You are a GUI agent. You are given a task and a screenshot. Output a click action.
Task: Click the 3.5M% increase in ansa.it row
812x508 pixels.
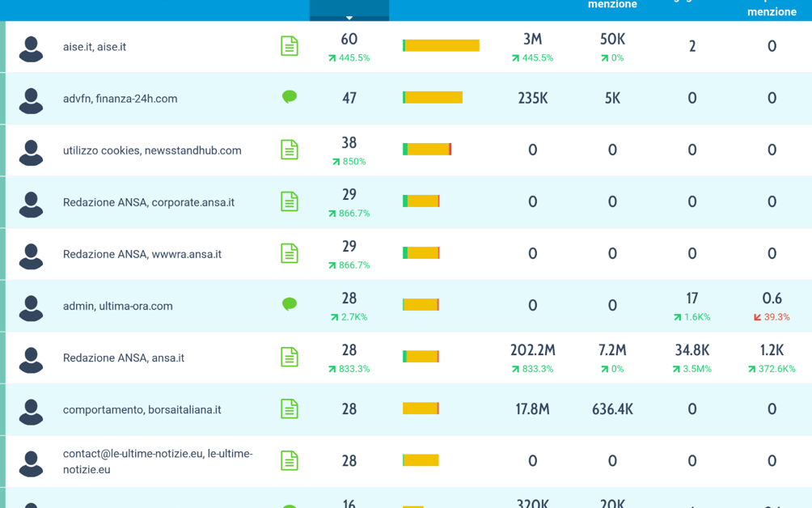click(691, 369)
